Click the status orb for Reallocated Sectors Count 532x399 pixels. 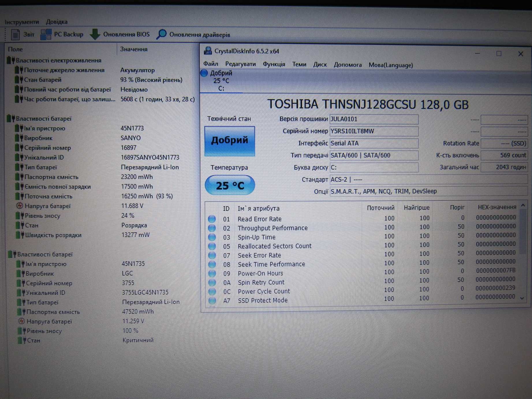212,246
